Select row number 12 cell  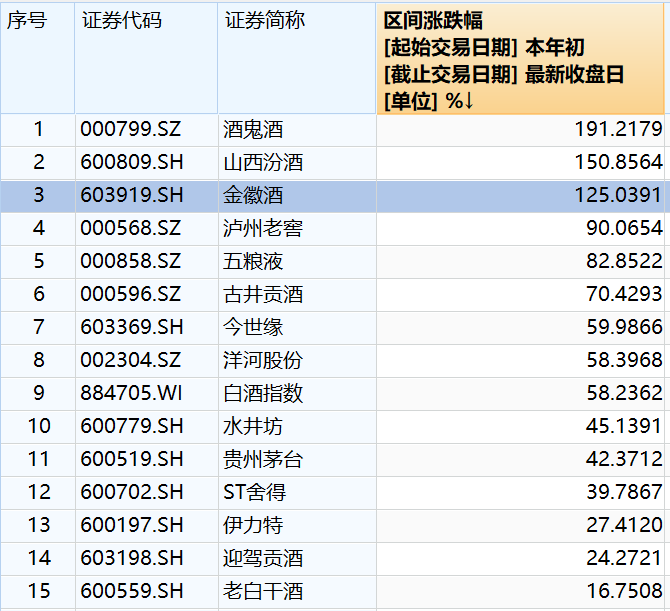[38, 492]
